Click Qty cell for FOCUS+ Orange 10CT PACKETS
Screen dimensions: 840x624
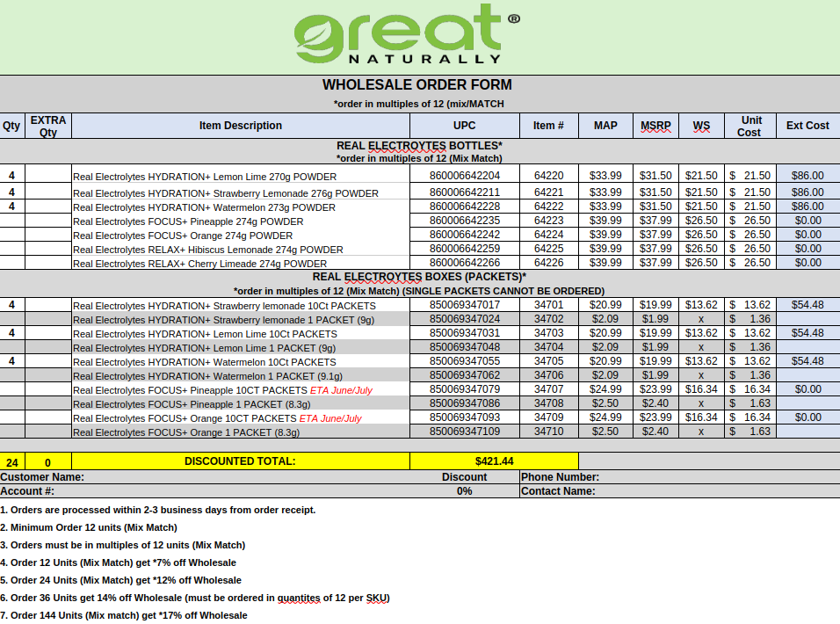pyautogui.click(x=12, y=417)
